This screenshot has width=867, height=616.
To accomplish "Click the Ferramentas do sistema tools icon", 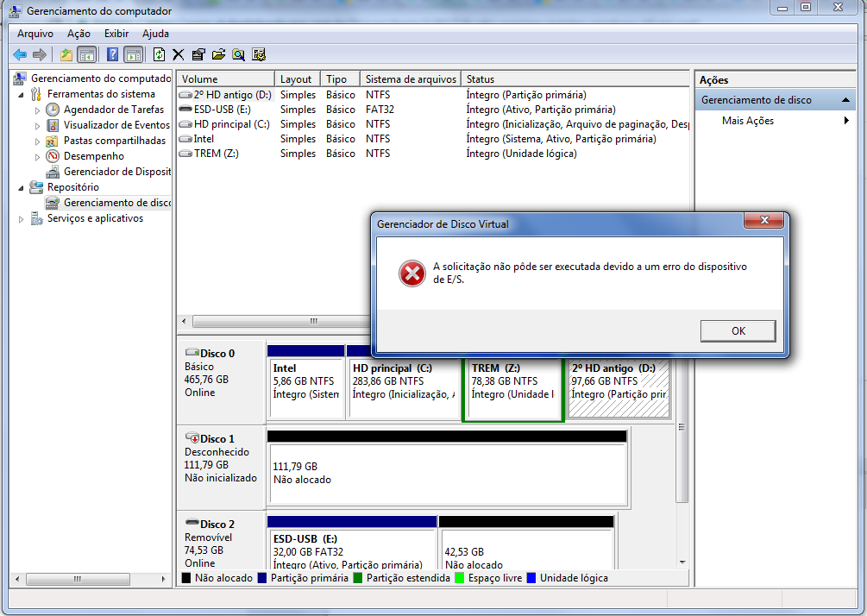I will [36, 94].
